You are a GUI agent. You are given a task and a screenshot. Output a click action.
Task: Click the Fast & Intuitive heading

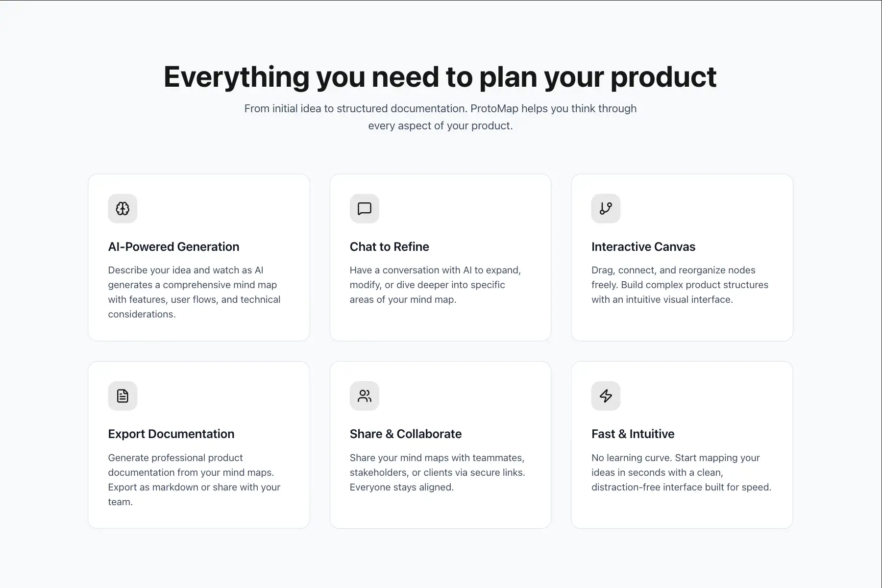coord(633,434)
